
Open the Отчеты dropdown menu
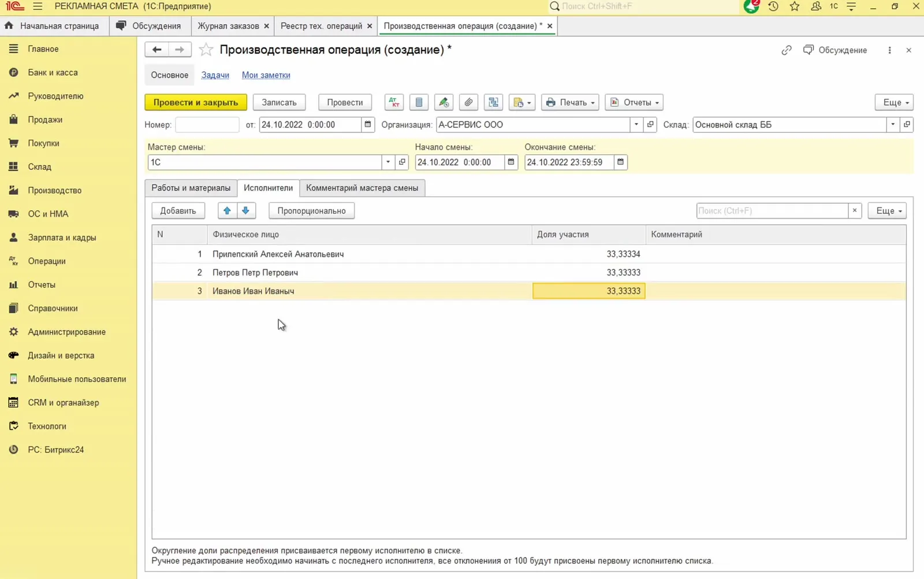634,102
